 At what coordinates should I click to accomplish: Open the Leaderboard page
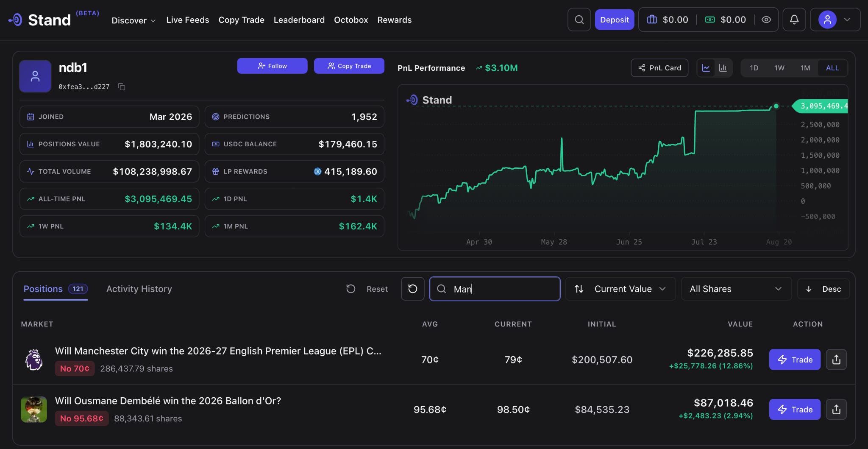(299, 20)
